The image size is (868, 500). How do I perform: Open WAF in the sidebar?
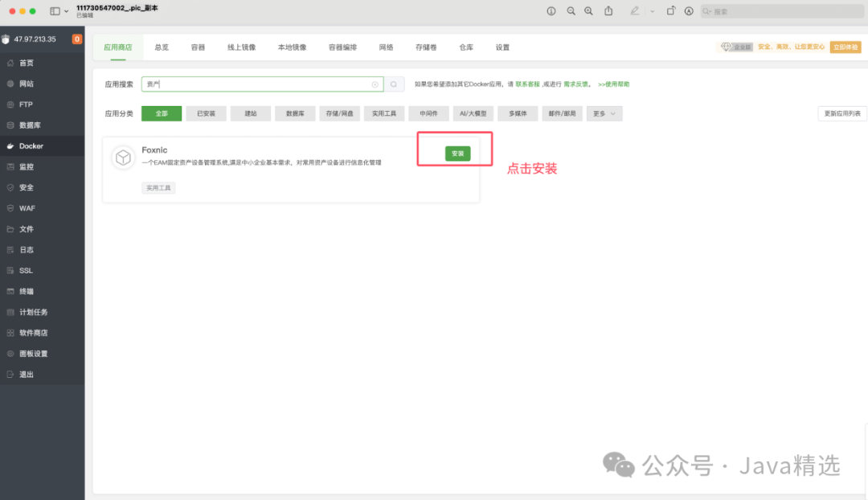coord(42,208)
